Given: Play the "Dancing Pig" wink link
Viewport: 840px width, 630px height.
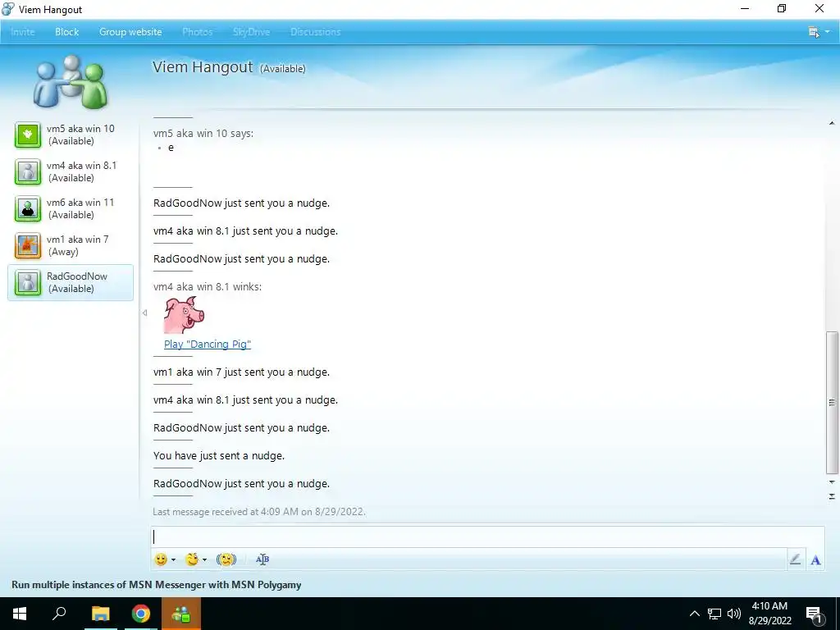Looking at the screenshot, I should pos(208,344).
